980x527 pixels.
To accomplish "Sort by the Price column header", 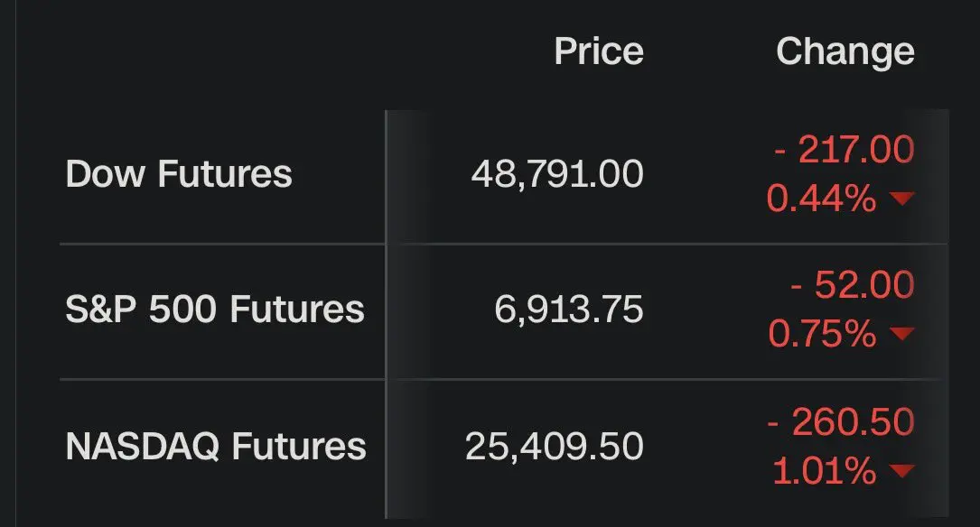I will coord(599,51).
